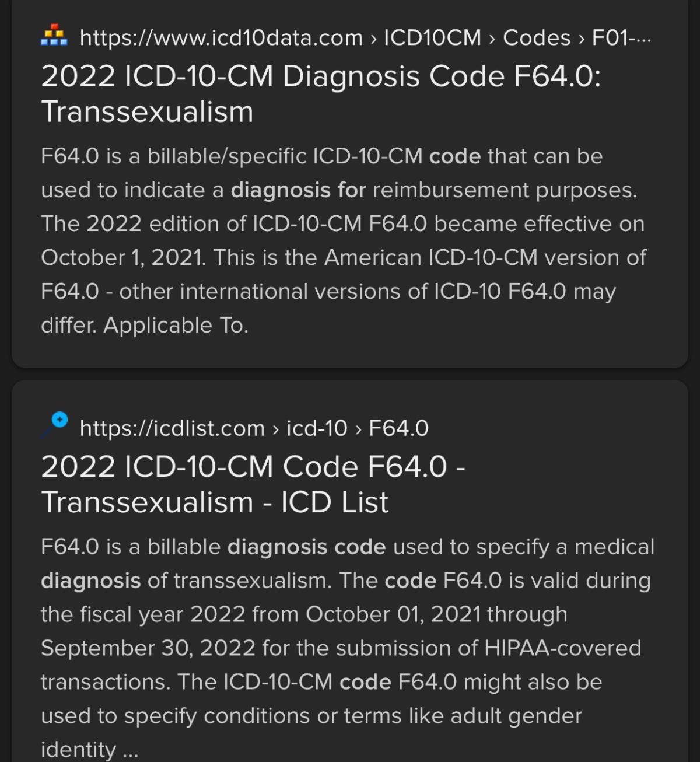Viewport: 700px width, 762px height.
Task: Click 'September 30, 2022' in second snippet
Action: pos(148,648)
